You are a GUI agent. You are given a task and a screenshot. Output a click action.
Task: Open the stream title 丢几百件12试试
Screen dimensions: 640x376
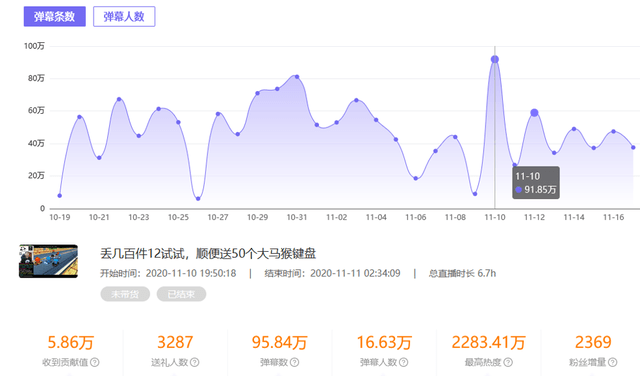click(208, 254)
